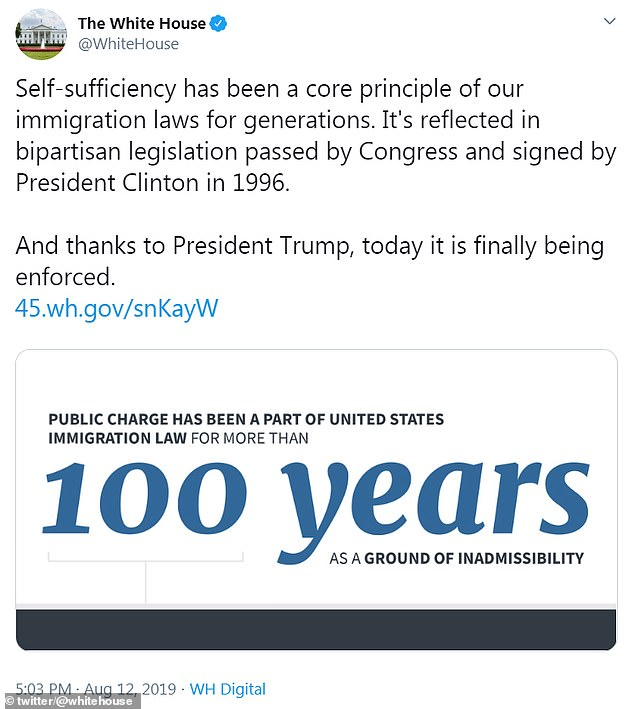
Task: Click the @WhiteHouse handle
Action: click(x=128, y=44)
